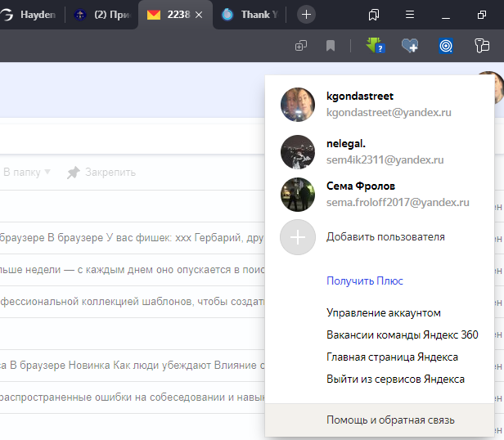Click Добавить пользователя plus button
Image resolution: width=504 pixels, height=440 pixels.
(x=298, y=237)
